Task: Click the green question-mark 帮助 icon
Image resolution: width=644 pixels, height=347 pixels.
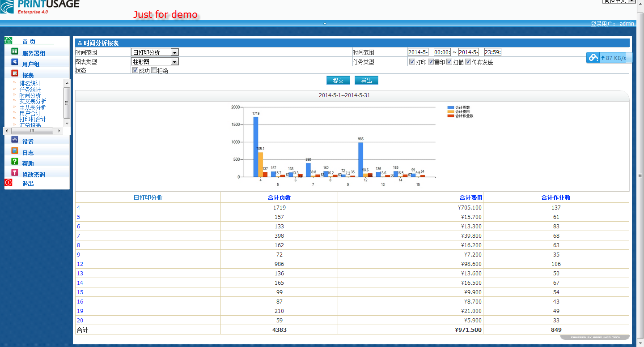Action: pyautogui.click(x=14, y=162)
